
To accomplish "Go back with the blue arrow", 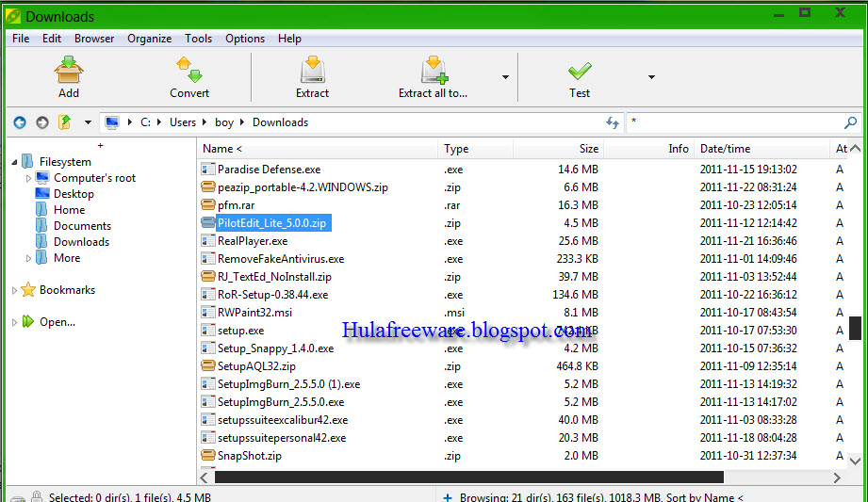I will tap(20, 122).
